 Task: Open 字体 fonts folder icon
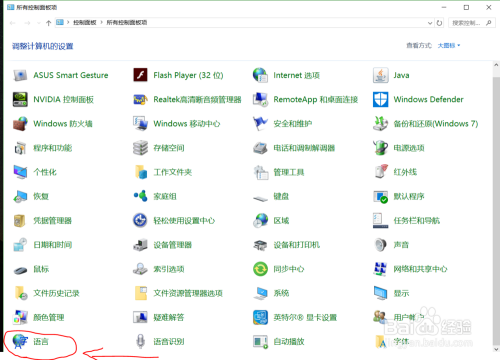click(x=380, y=342)
